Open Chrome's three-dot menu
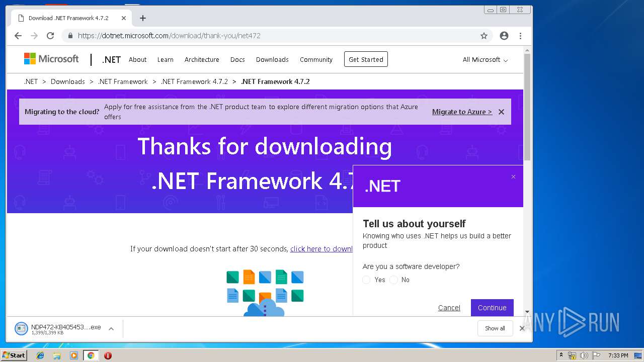Screen dimensions: 644x362 (x=520, y=36)
